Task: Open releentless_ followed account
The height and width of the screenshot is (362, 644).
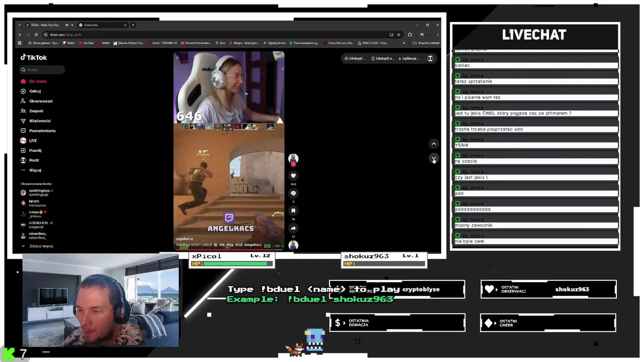Action: point(34,235)
